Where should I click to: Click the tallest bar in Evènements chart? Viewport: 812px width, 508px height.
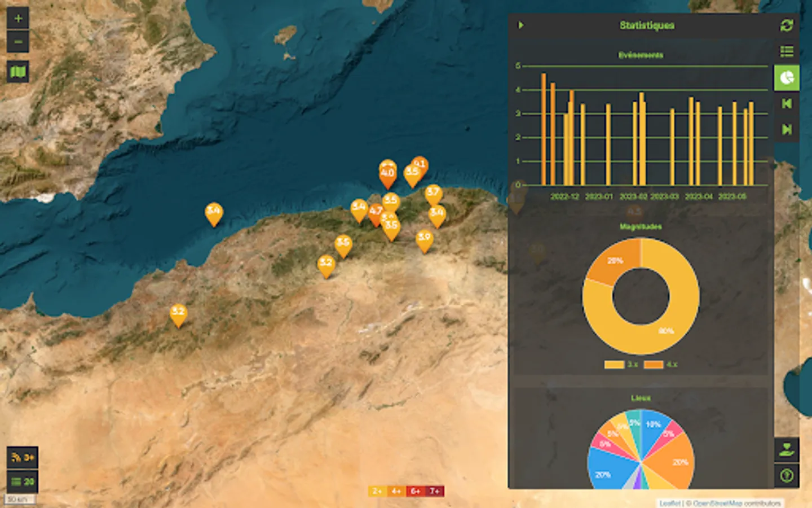coord(544,129)
